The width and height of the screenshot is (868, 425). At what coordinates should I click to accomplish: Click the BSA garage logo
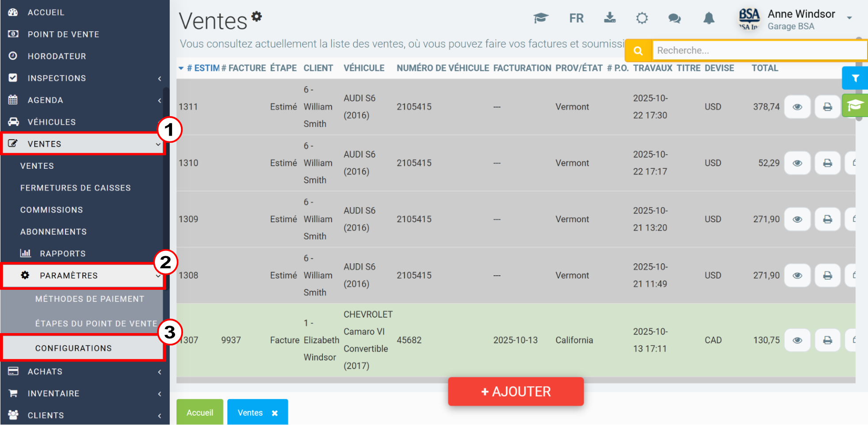pyautogui.click(x=749, y=19)
